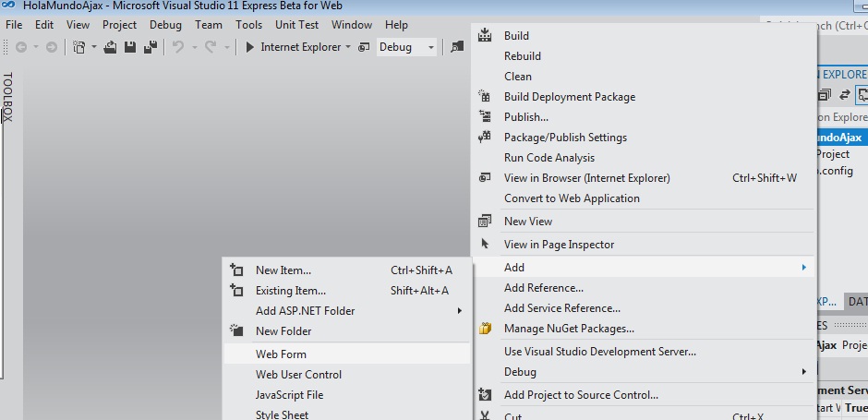Viewport: 868px width, 420px height.
Task: Click the View in Browser icon
Action: [x=485, y=177]
